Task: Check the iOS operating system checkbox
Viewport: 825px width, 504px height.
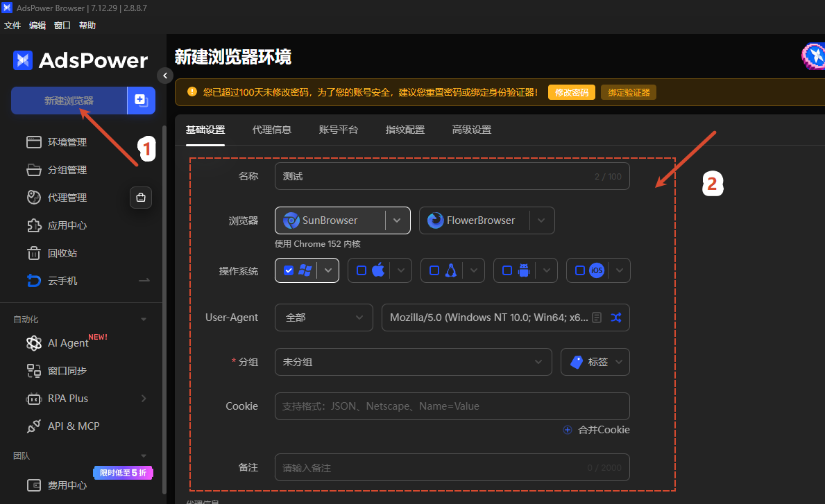Action: click(580, 270)
